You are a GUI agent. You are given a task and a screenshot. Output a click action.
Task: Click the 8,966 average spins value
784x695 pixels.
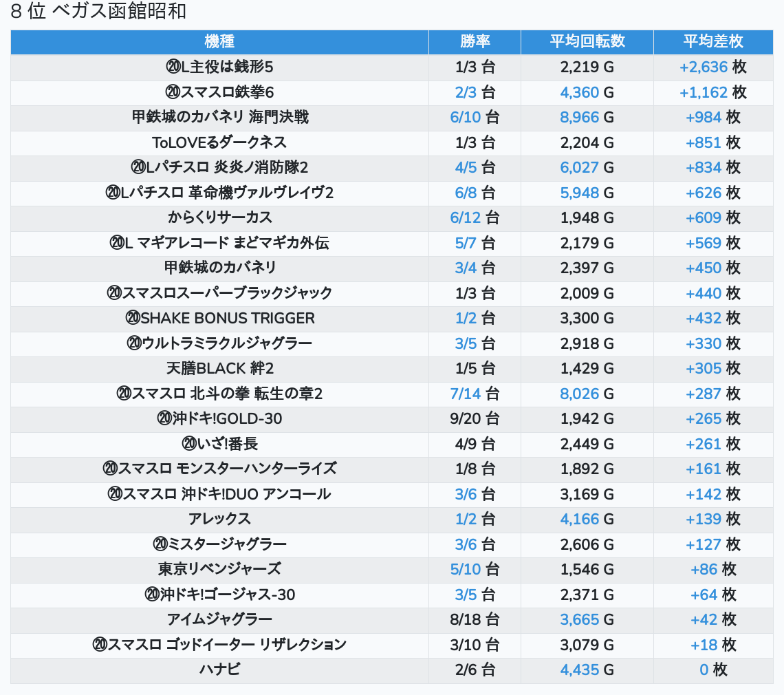pyautogui.click(x=579, y=117)
